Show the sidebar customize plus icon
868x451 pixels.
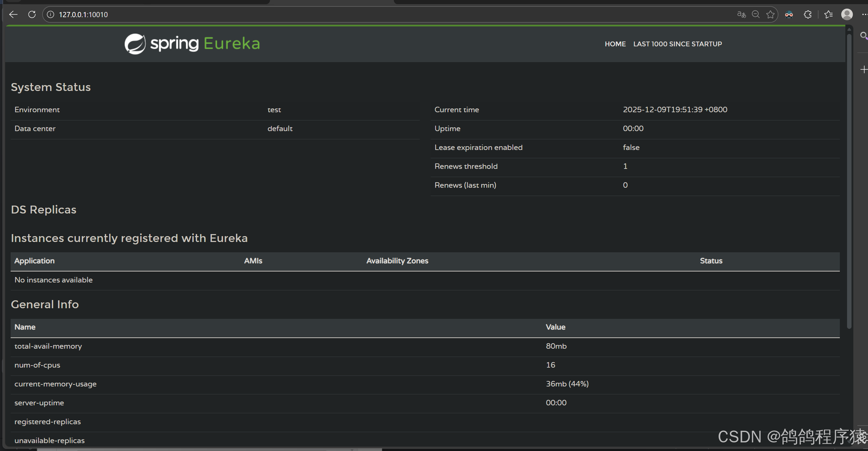coord(864,69)
